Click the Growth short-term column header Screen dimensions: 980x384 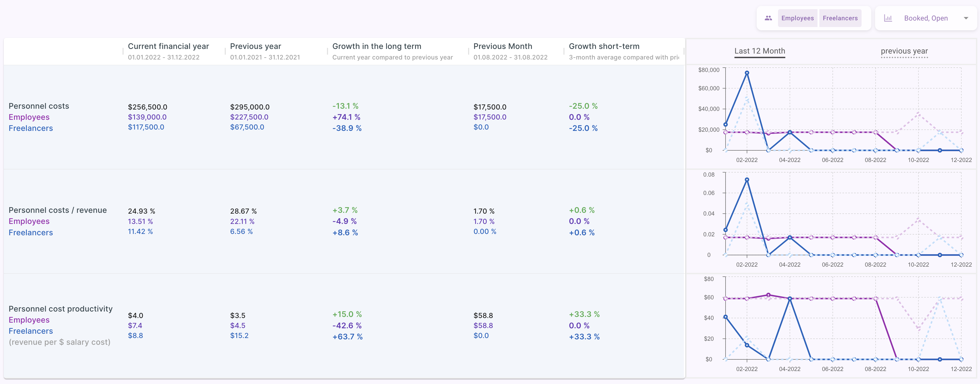604,47
